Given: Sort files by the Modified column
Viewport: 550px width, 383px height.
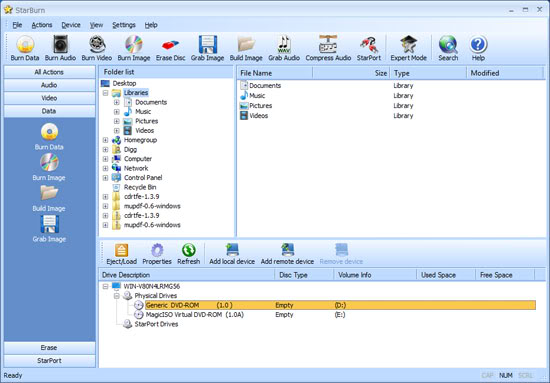Looking at the screenshot, I should [x=505, y=73].
